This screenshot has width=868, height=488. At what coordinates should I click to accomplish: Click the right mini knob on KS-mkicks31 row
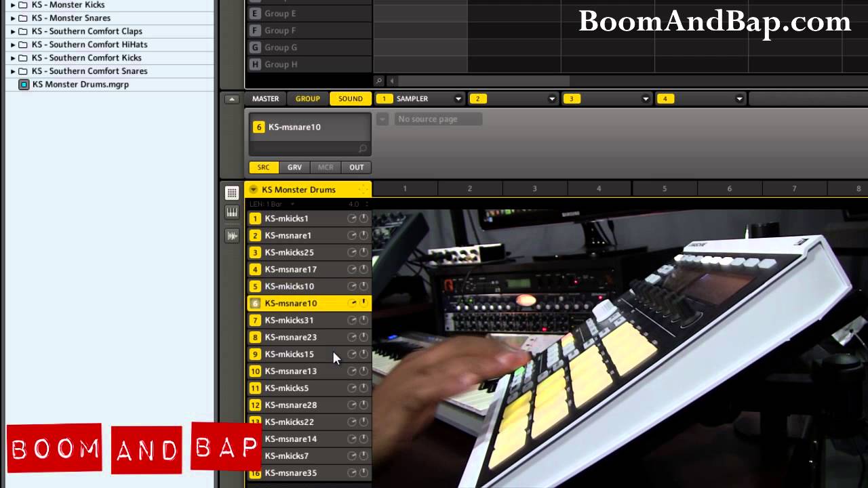[363, 320]
